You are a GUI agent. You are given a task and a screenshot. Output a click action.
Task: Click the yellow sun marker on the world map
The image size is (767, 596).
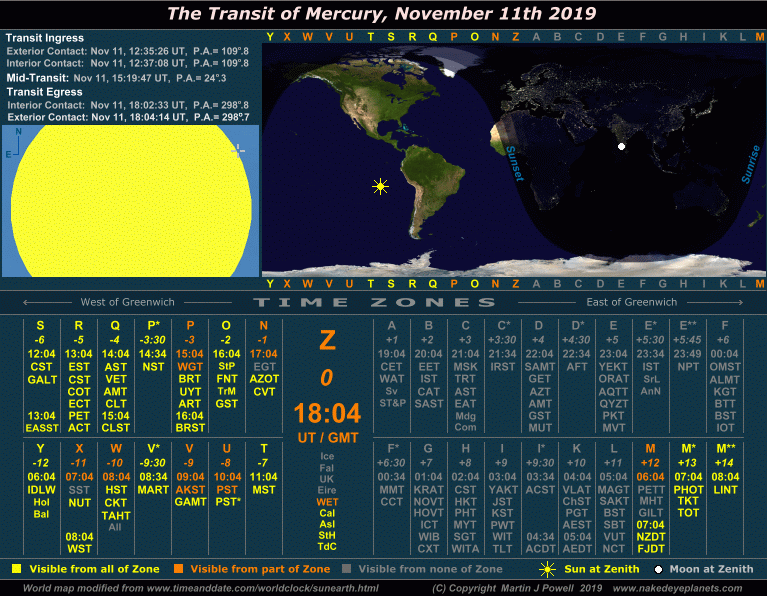[380, 186]
